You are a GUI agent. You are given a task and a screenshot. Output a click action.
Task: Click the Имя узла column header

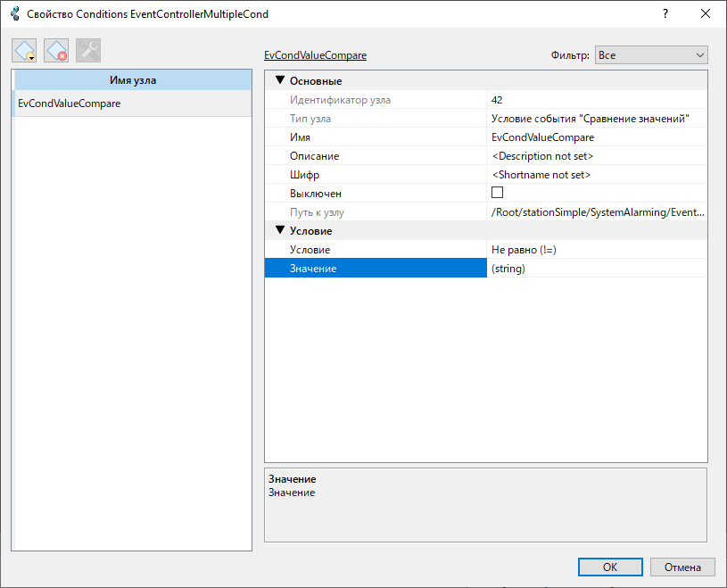[x=132, y=80]
